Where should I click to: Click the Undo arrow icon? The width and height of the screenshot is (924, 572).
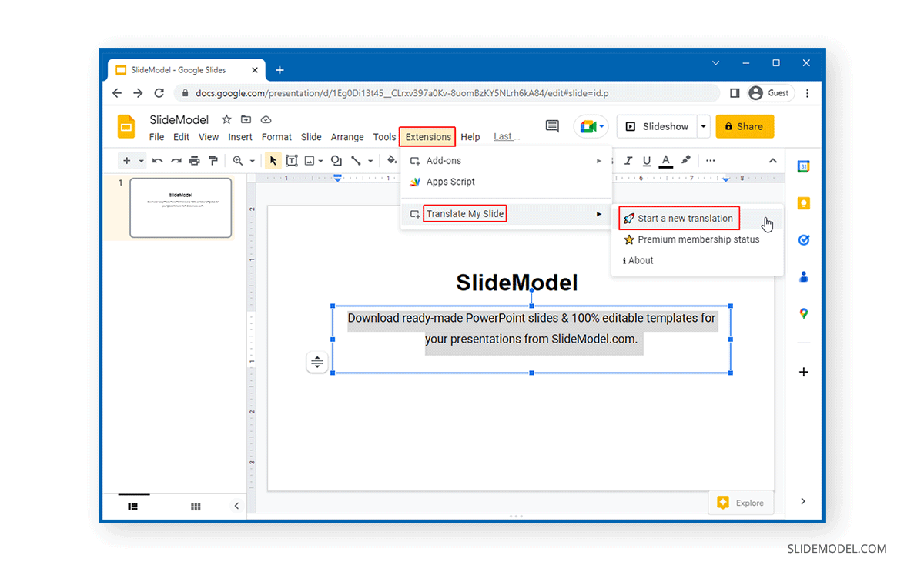(158, 161)
